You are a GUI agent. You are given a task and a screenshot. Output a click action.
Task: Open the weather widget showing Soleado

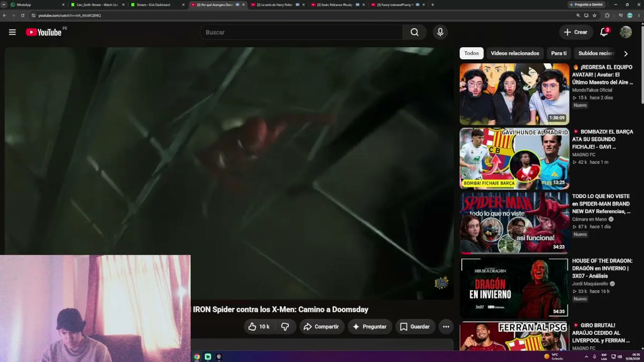[x=553, y=356]
